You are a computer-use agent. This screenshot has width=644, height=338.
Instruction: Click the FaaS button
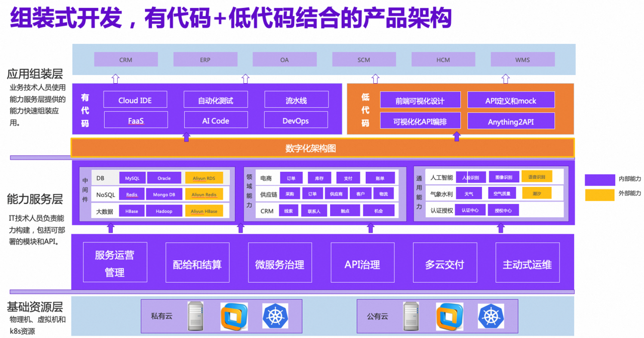pos(135,119)
